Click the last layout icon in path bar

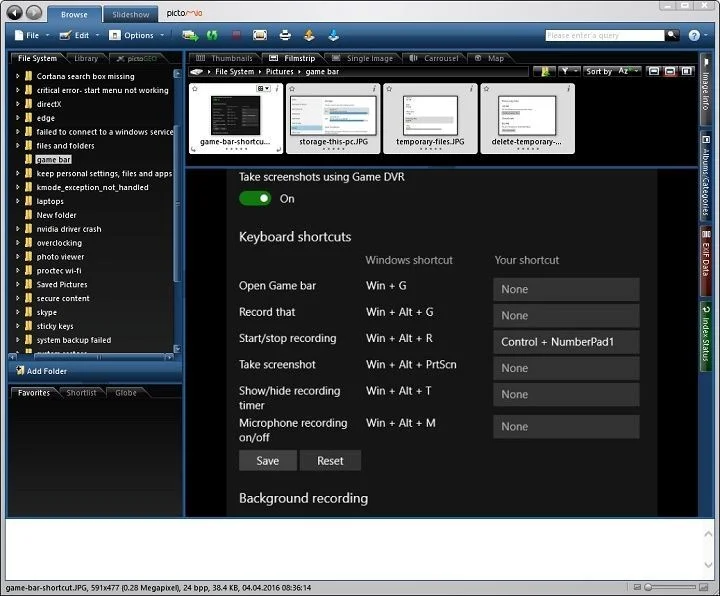[x=686, y=71]
